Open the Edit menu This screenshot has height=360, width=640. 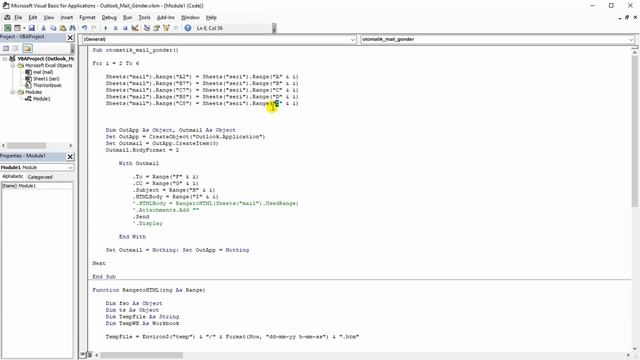point(33,18)
